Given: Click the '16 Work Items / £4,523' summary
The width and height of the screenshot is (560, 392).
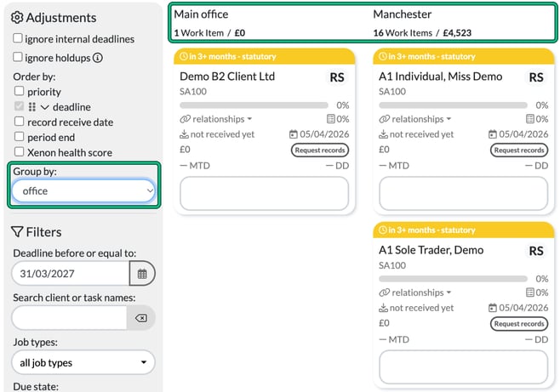Looking at the screenshot, I should point(422,33).
